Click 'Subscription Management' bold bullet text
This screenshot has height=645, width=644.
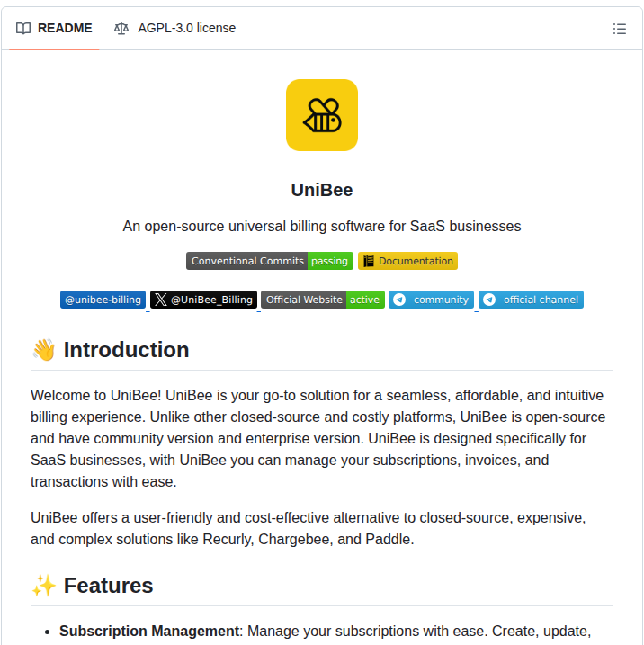(x=149, y=631)
